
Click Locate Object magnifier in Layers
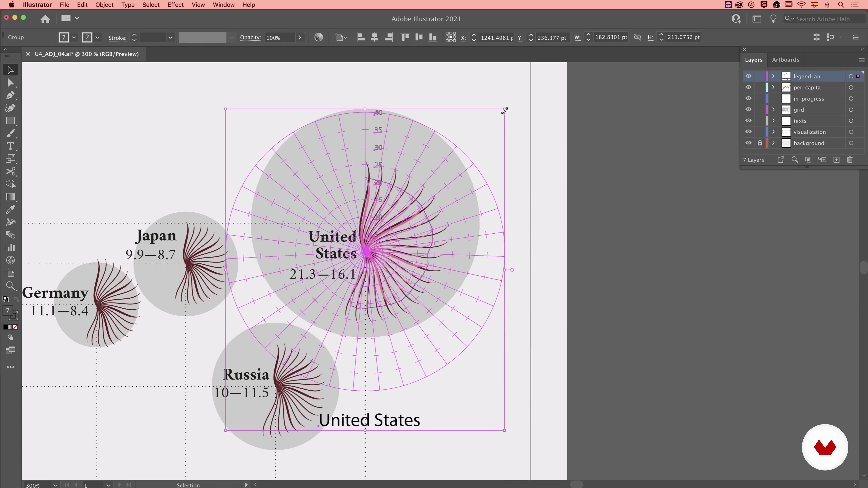coord(795,160)
